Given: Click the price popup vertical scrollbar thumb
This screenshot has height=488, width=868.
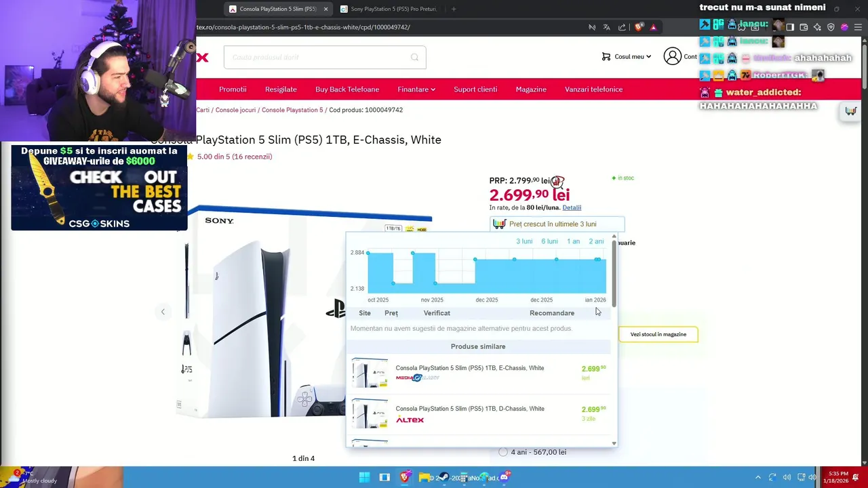Looking at the screenshot, I should click(614, 274).
